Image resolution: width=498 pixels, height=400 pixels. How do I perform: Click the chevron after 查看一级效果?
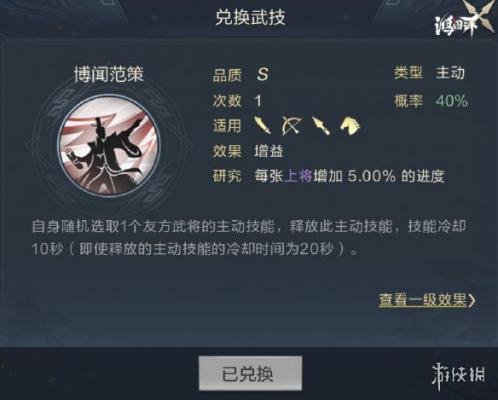[472, 300]
